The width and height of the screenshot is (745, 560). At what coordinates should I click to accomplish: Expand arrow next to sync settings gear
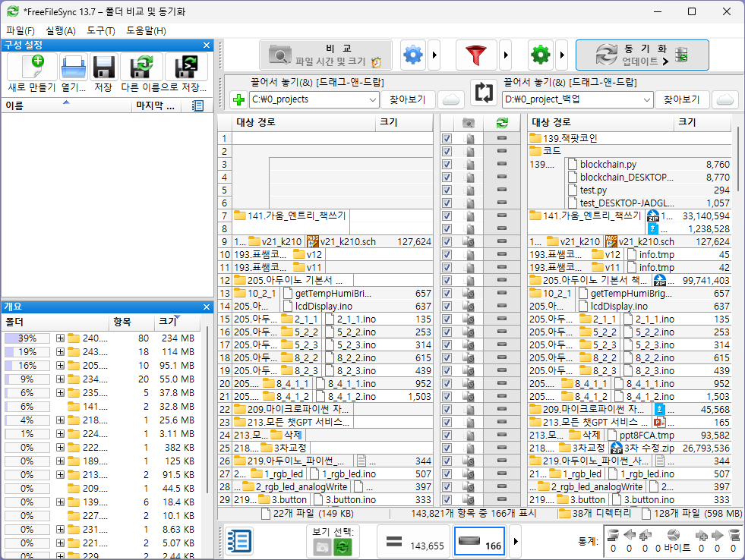(562, 55)
